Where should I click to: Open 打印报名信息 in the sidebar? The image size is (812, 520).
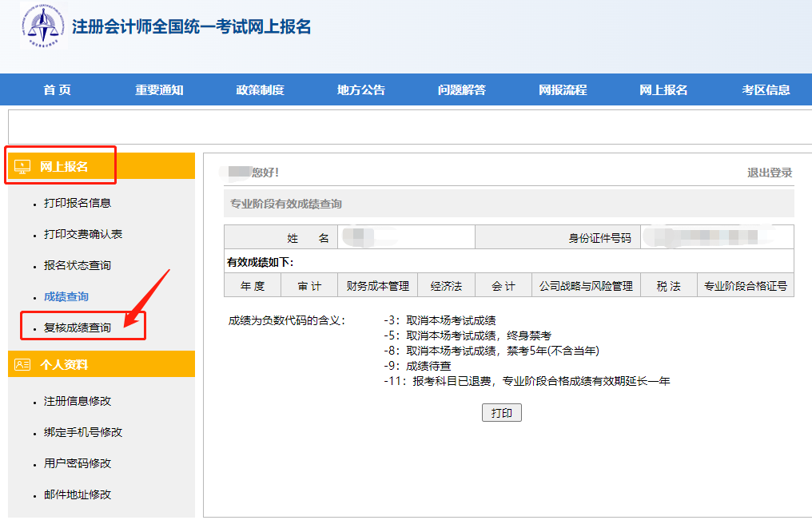click(78, 203)
